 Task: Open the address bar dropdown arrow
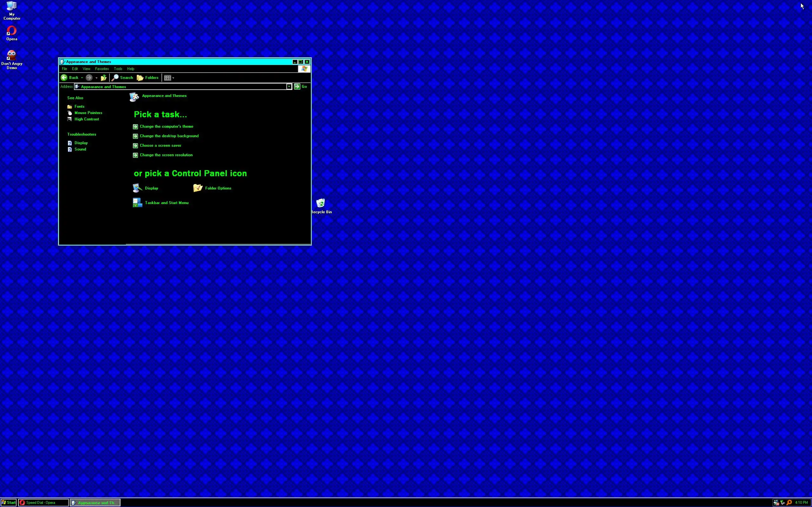click(289, 87)
